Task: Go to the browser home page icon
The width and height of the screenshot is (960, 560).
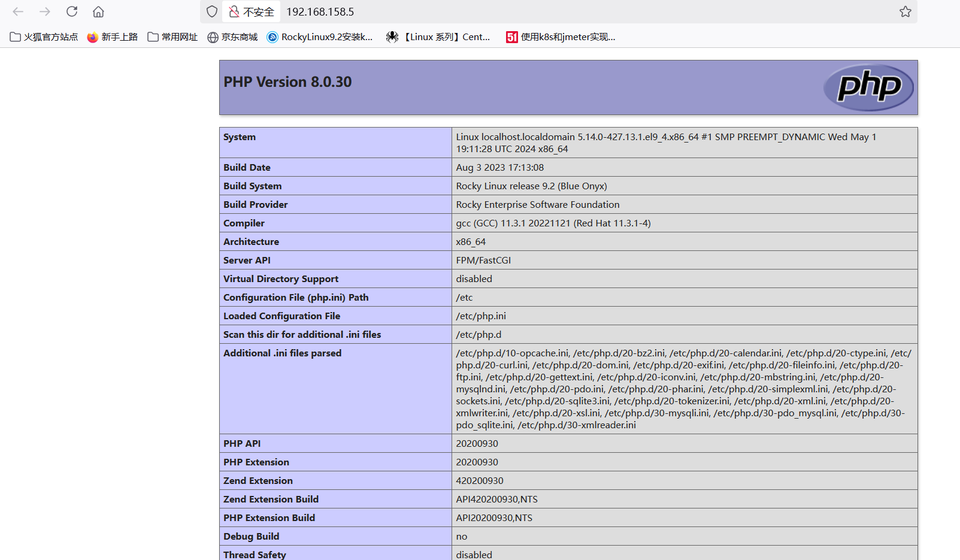Action: tap(98, 11)
